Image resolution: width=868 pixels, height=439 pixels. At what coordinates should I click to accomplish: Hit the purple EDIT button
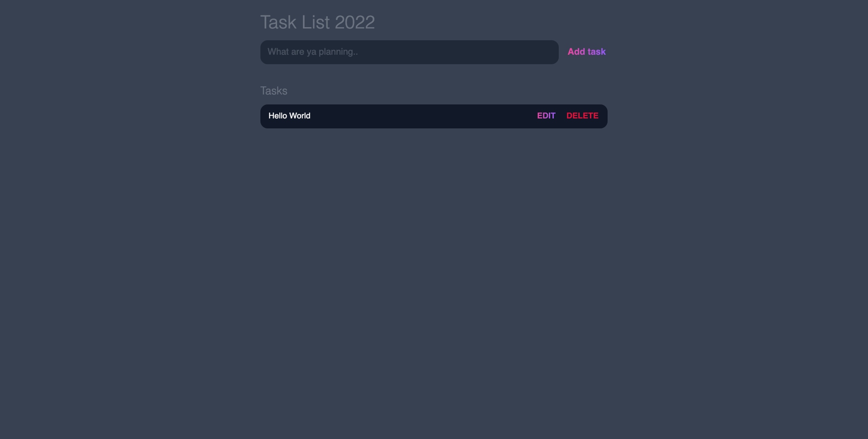tap(546, 116)
